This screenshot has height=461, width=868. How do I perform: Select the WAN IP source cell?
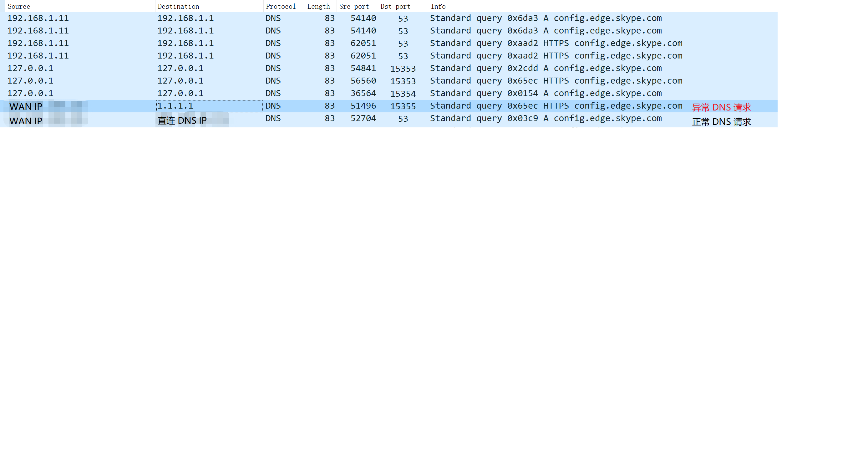(x=26, y=106)
